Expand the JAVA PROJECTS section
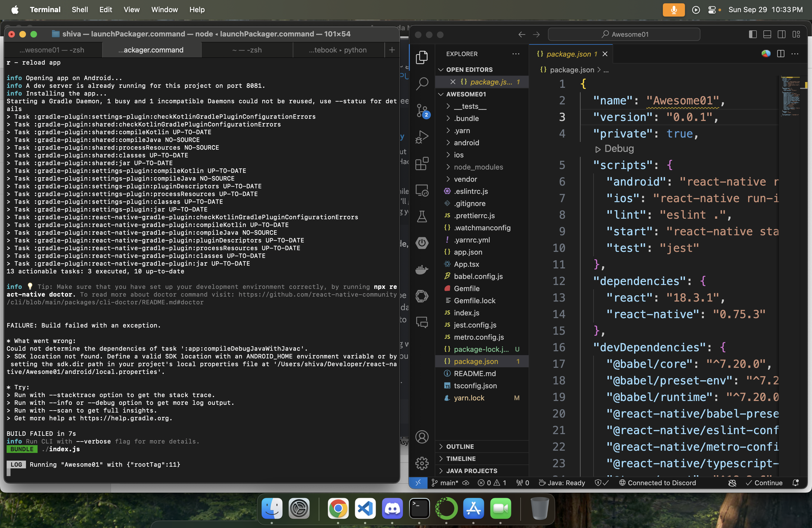The image size is (812, 528). 482,471
